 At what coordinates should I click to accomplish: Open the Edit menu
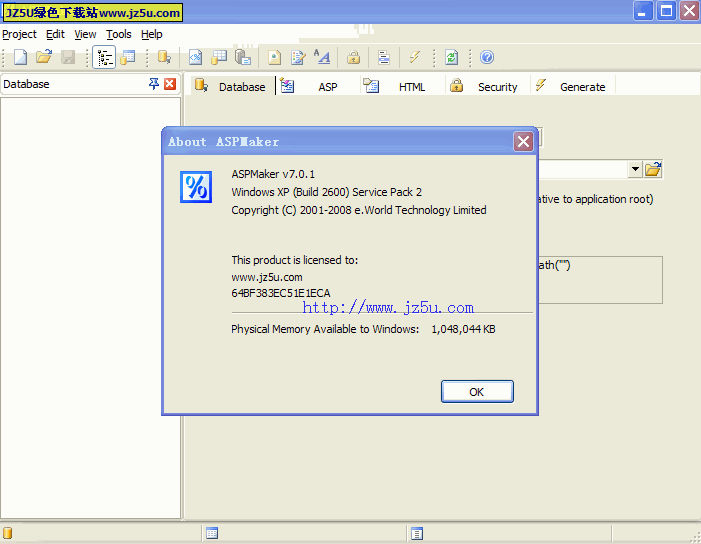click(x=55, y=34)
